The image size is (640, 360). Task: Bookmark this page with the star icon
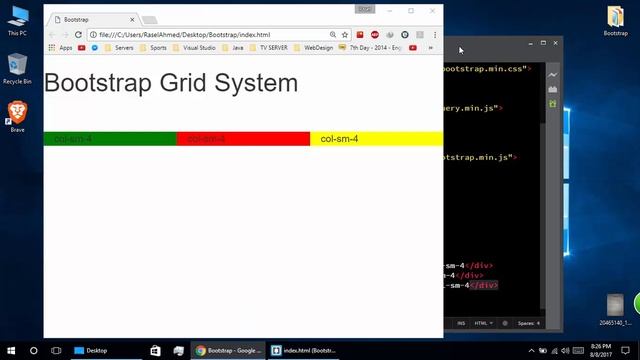coord(345,35)
